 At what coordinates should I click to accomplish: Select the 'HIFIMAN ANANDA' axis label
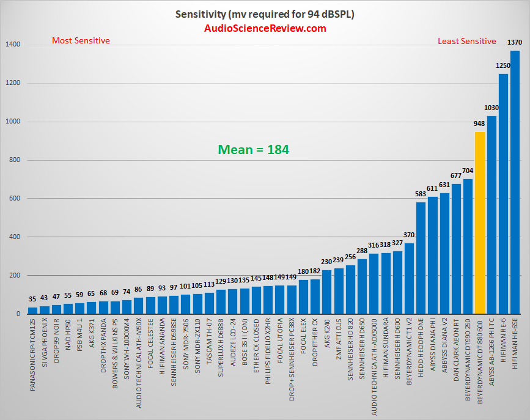tap(162, 346)
